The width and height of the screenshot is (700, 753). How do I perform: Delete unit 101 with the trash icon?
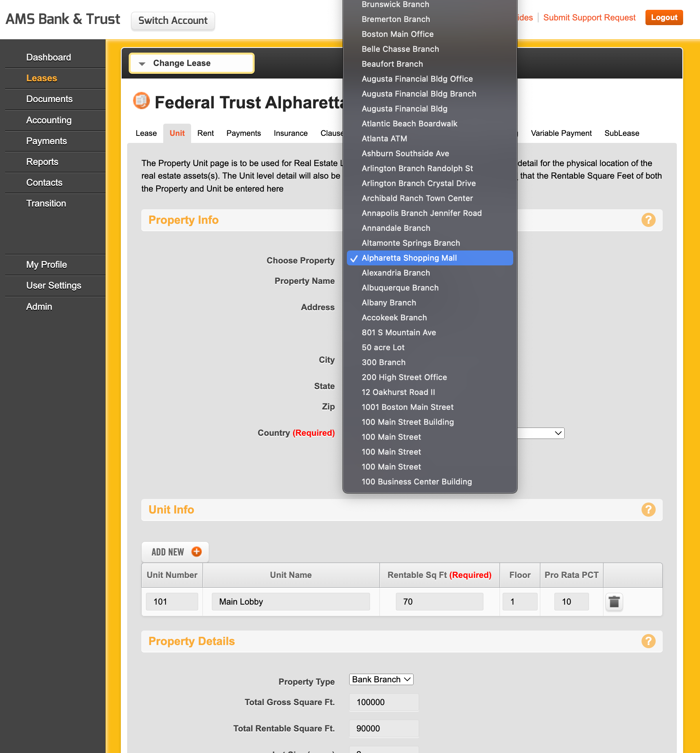coord(614,602)
